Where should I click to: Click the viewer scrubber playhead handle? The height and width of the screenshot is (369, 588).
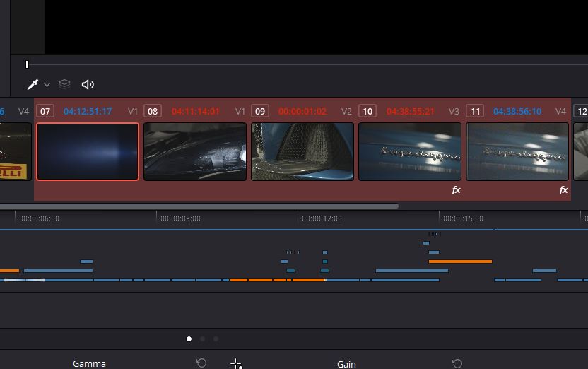[27, 64]
